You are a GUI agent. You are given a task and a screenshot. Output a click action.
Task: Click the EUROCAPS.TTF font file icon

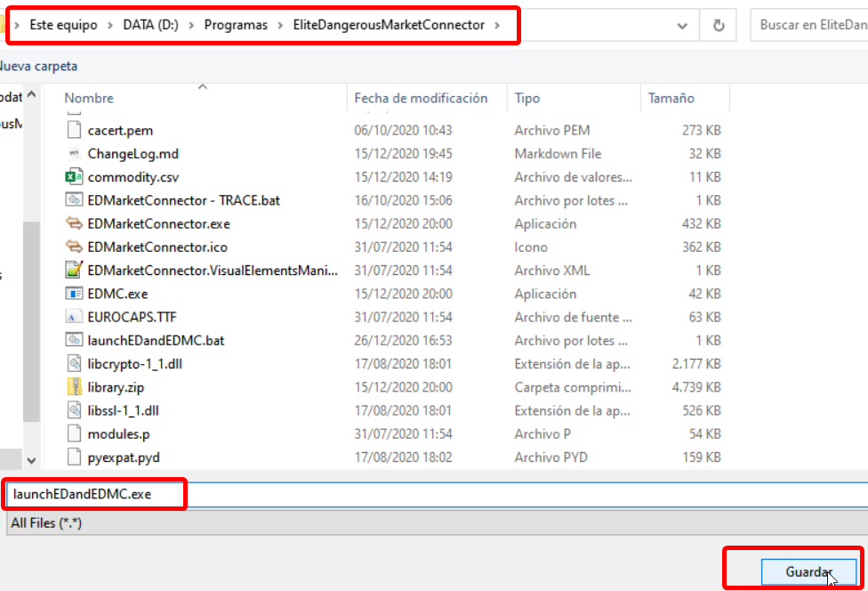pos(74,317)
